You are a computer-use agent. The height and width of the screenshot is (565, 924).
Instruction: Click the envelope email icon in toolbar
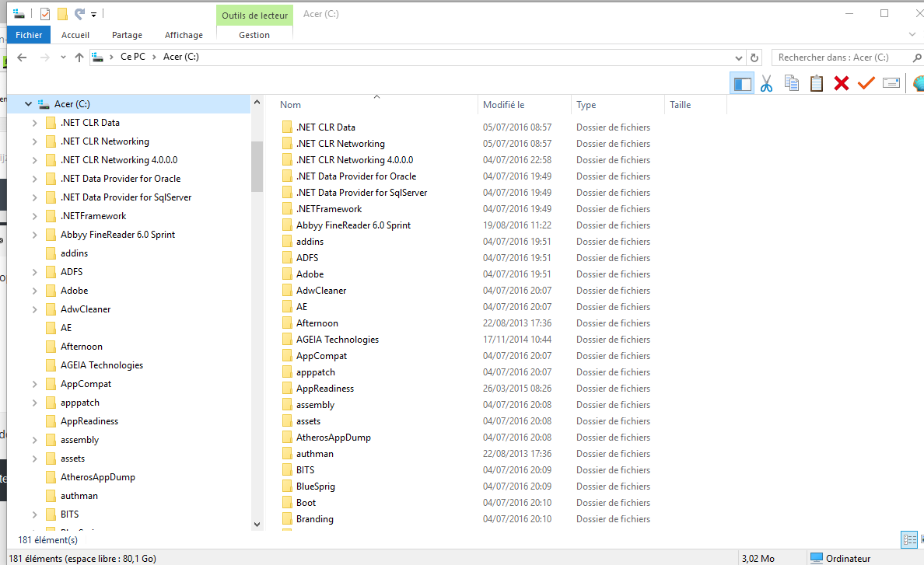(x=891, y=83)
